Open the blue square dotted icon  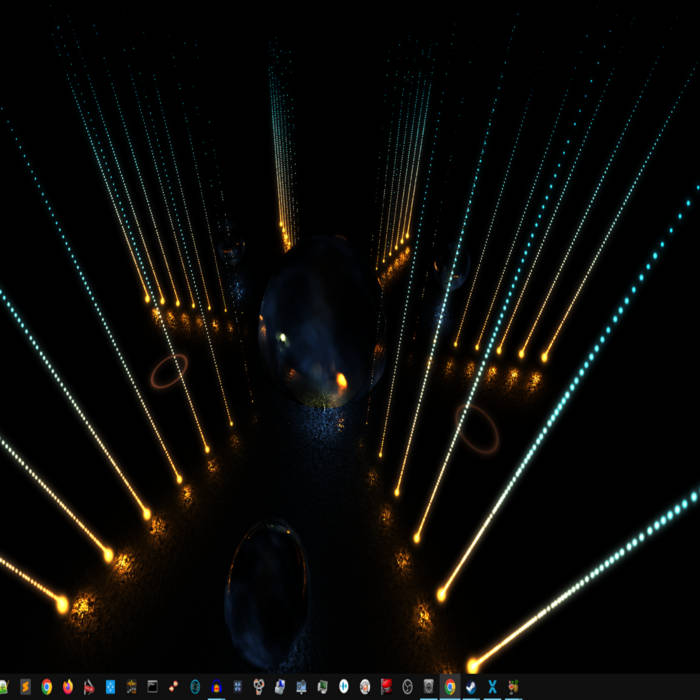point(110,687)
